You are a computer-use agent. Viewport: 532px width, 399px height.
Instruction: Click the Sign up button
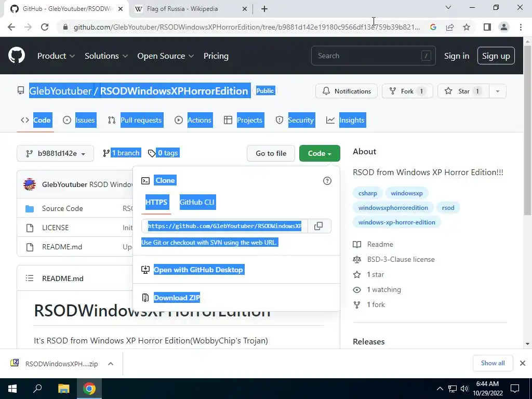(x=496, y=56)
